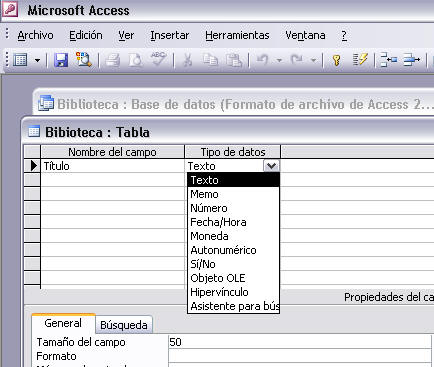Click the Insert Rows toolbar icon
This screenshot has height=367, width=434.
pos(388,60)
